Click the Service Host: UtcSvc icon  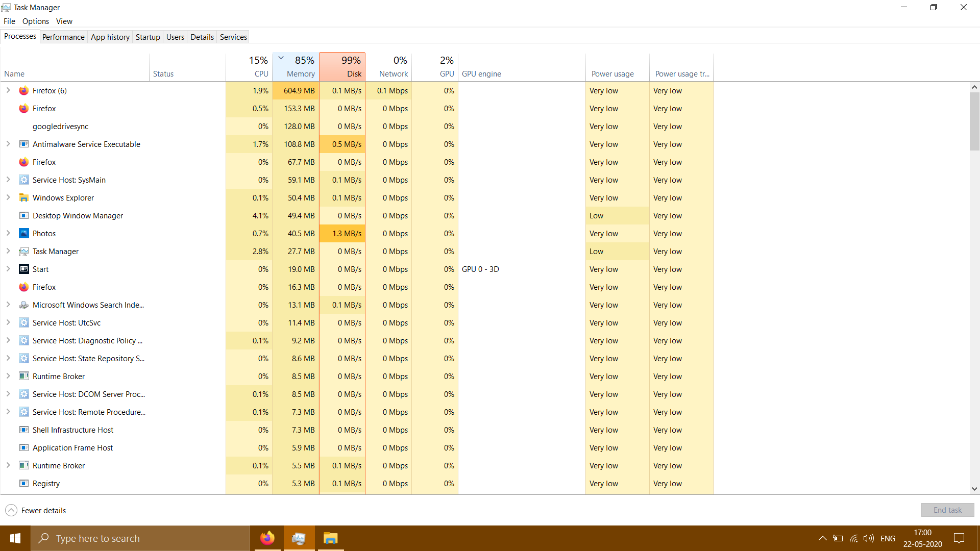coord(23,323)
